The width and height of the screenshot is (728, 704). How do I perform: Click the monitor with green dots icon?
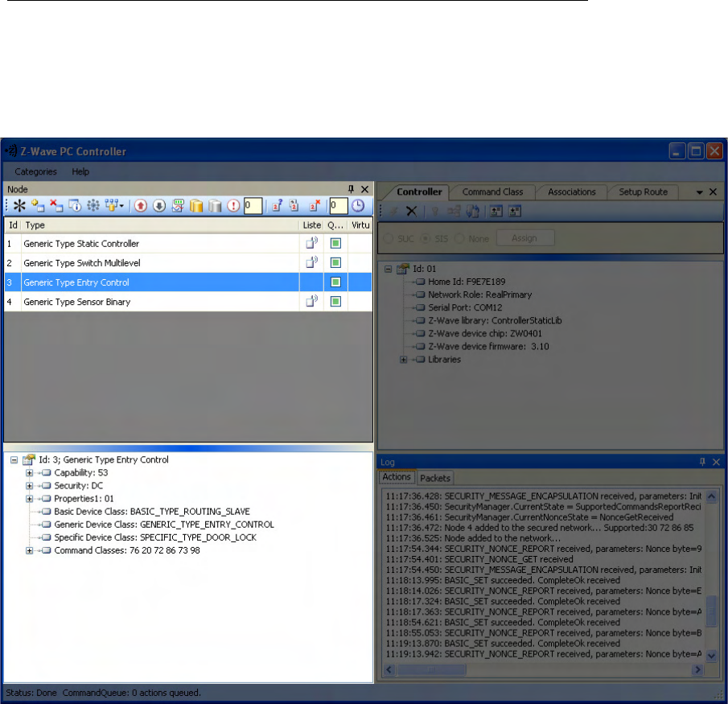[178, 206]
